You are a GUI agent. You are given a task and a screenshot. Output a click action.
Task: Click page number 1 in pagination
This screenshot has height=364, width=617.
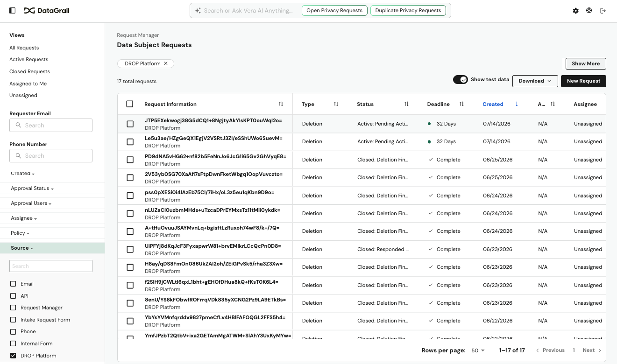(x=574, y=350)
